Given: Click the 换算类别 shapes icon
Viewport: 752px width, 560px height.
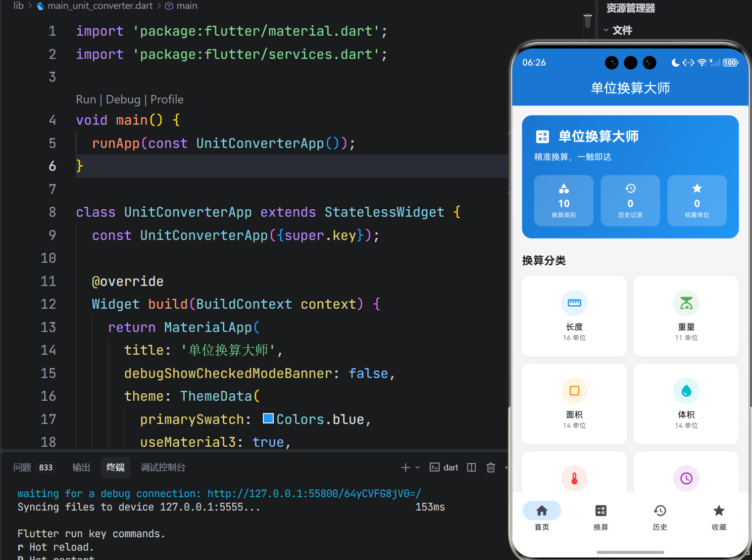Looking at the screenshot, I should coord(564,188).
